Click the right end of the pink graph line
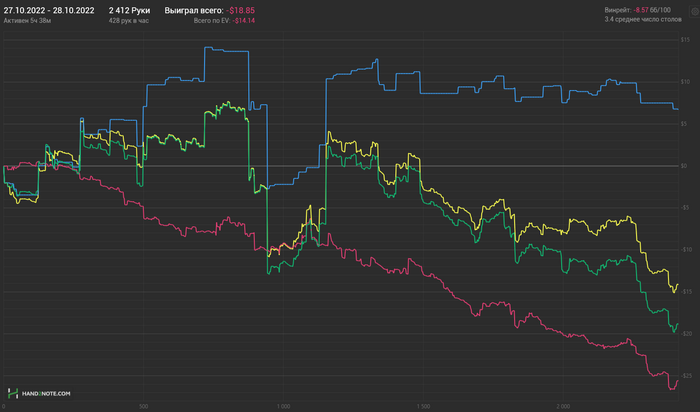Screen dimensions: 700x412 coord(677,380)
